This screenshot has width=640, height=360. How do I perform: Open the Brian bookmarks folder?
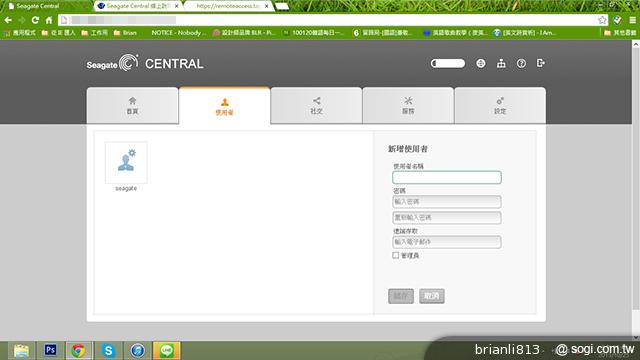click(125, 33)
